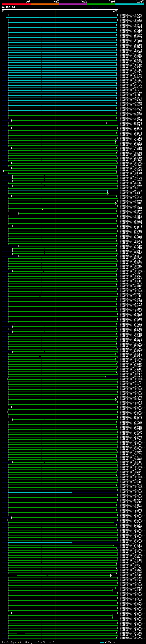Open the UniRef100_Q10RZ3 hit
Screen dimensions: 146x644
coord(131,42)
